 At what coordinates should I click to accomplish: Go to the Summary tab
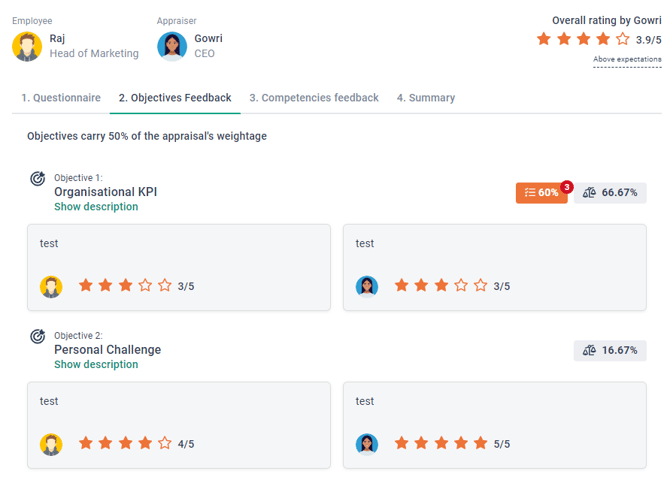pos(426,98)
